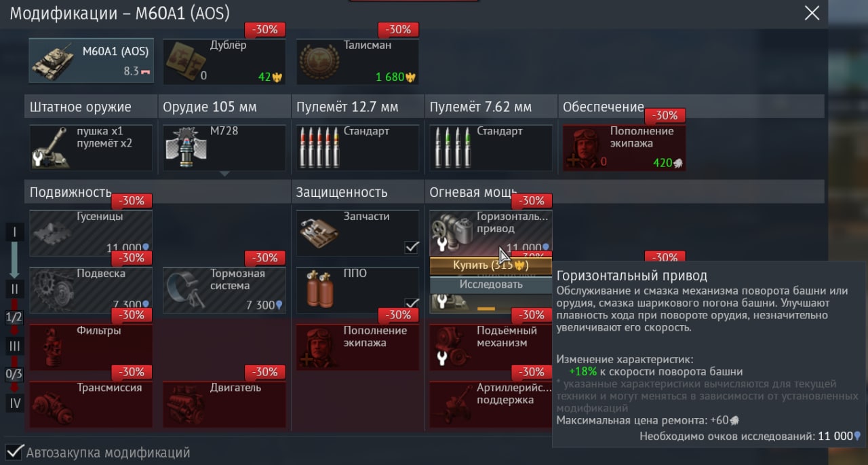Image resolution: width=868 pixels, height=465 pixels.
Task: Select the ППО fire extinguisher modification
Action: pos(357,290)
